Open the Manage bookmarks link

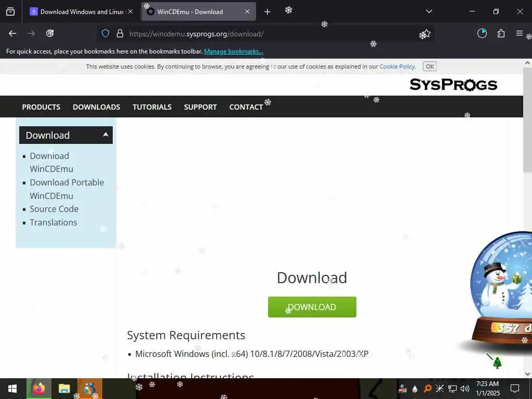[x=233, y=51]
